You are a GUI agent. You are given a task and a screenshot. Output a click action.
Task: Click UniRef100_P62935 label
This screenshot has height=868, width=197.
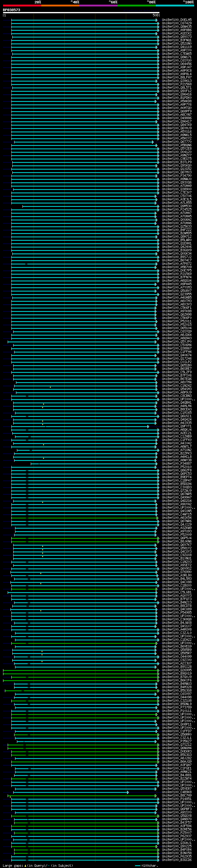coord(177,856)
